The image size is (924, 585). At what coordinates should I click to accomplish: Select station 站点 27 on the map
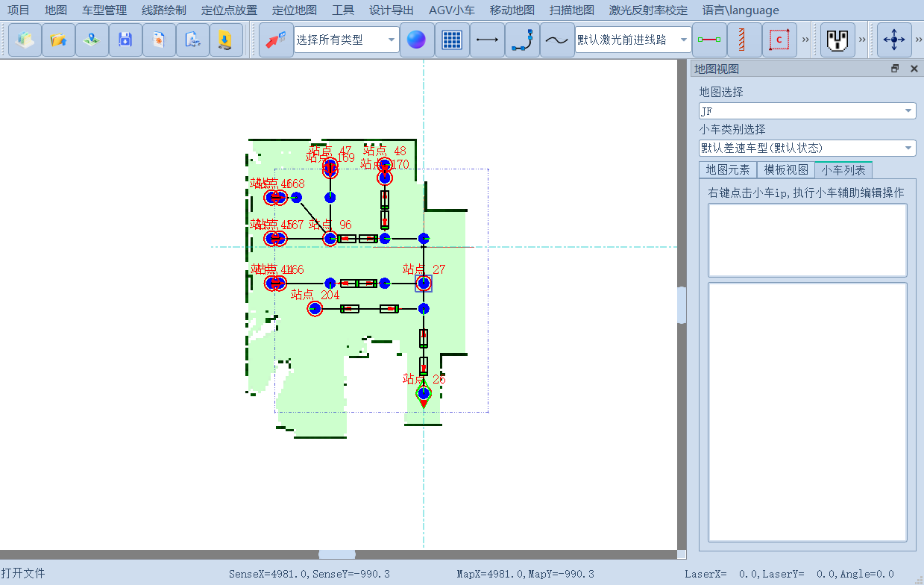424,284
